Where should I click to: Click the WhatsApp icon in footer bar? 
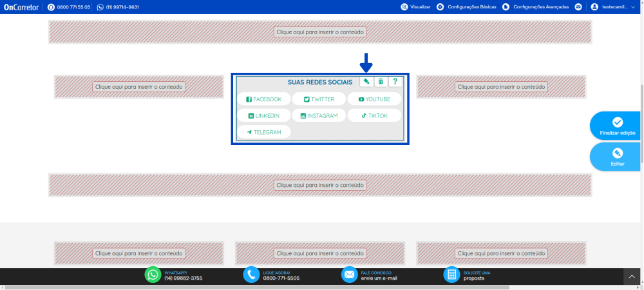153,275
